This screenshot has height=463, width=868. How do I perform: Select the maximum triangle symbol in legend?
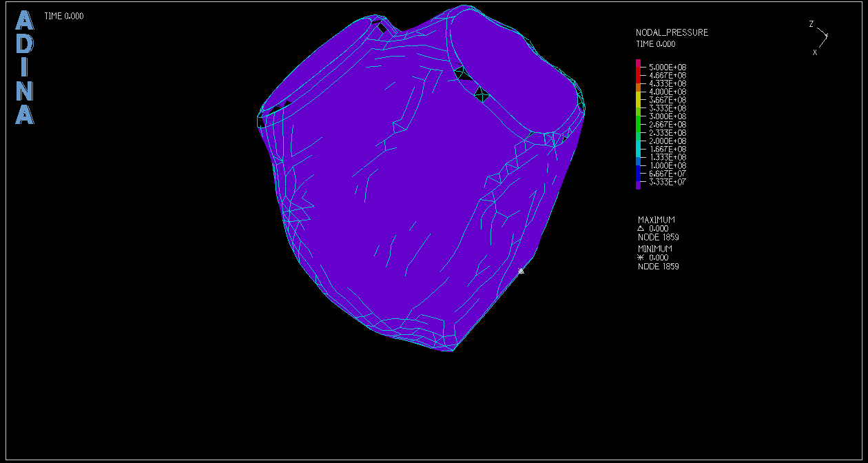[x=640, y=228]
